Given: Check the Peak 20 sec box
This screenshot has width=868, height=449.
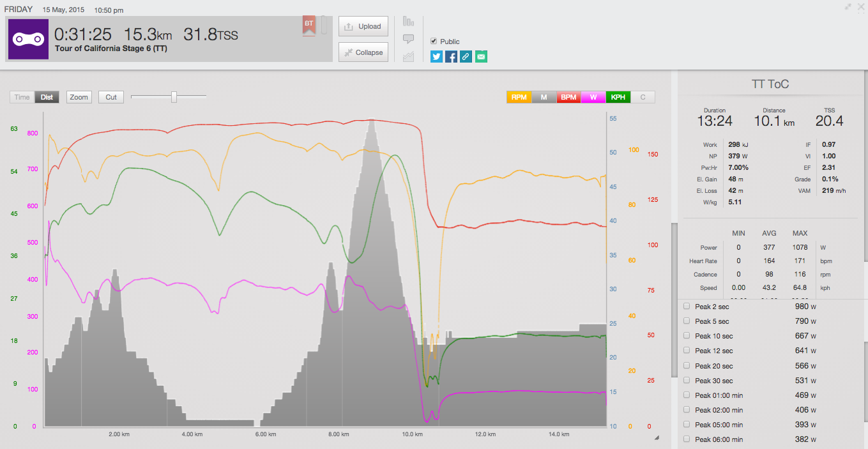Looking at the screenshot, I should point(687,365).
